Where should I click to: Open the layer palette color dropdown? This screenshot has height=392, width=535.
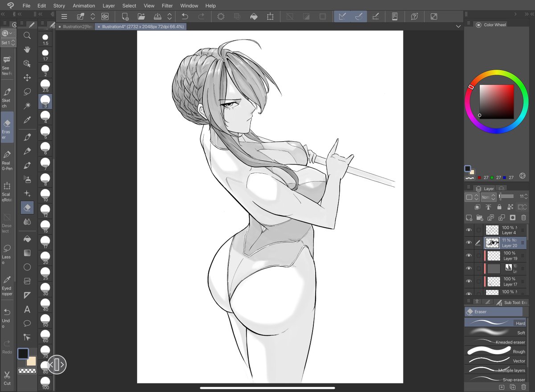[x=472, y=197]
